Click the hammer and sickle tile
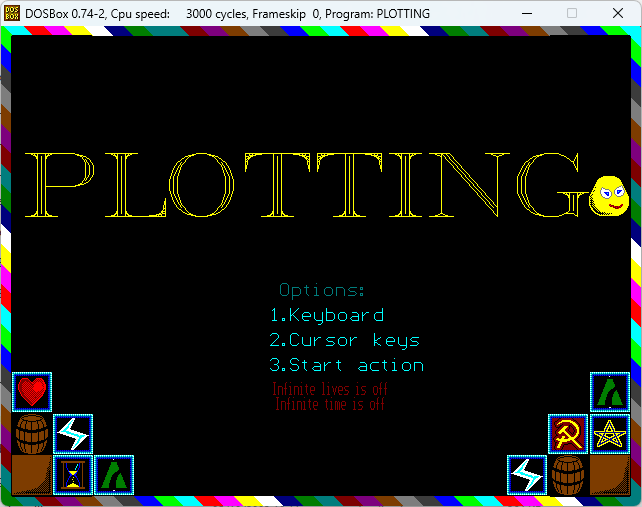 click(x=568, y=434)
